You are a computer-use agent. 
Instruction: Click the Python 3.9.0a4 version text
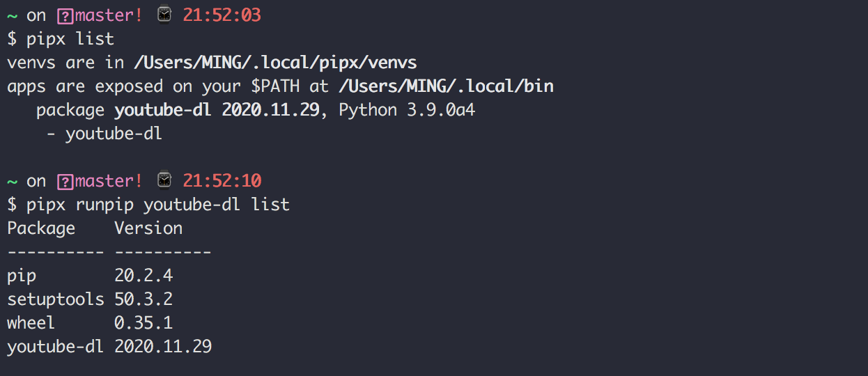407,110
